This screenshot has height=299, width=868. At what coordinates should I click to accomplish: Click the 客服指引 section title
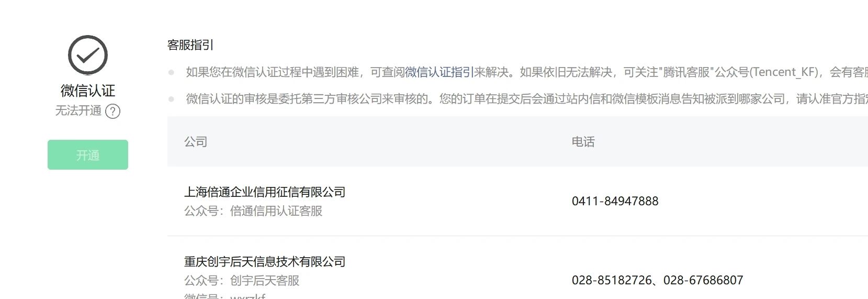pyautogui.click(x=190, y=45)
